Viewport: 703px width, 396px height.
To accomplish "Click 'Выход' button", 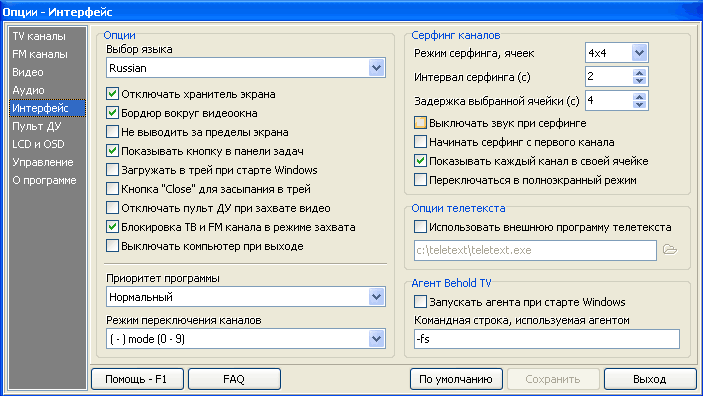I will pos(650,379).
